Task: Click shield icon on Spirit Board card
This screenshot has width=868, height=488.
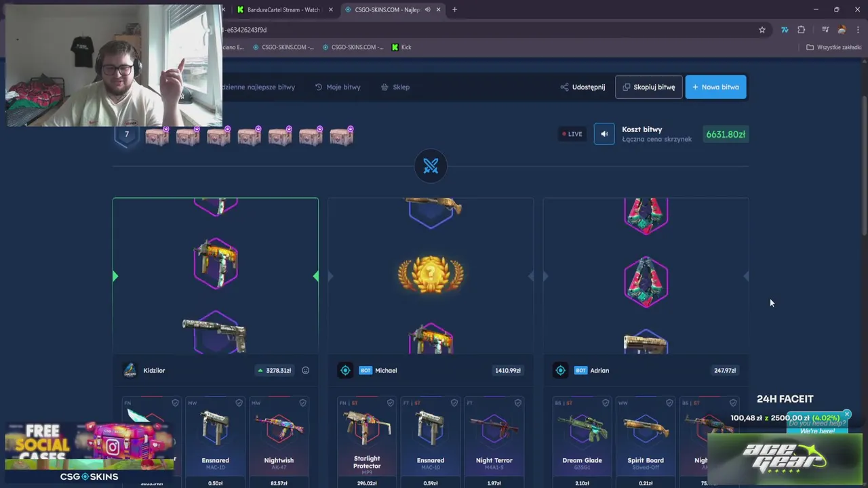Action: [669, 403]
